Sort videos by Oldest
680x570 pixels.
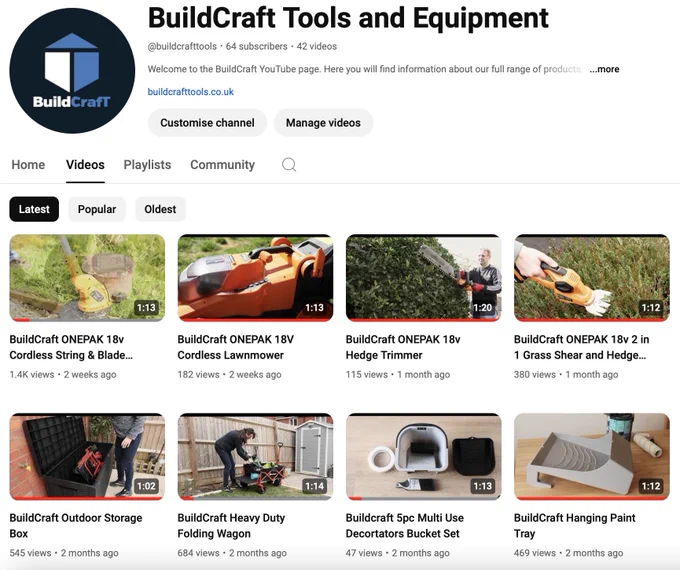160,209
